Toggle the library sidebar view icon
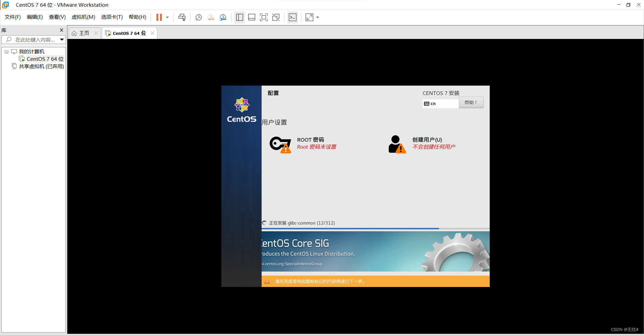This screenshot has height=335, width=644. click(239, 17)
